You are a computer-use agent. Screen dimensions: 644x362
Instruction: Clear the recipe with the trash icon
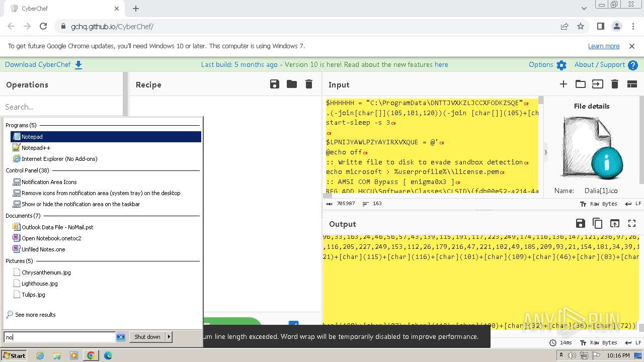click(x=309, y=84)
